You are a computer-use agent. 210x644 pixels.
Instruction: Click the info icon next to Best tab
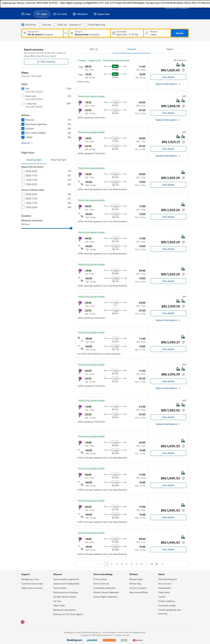pyautogui.click(x=97, y=49)
